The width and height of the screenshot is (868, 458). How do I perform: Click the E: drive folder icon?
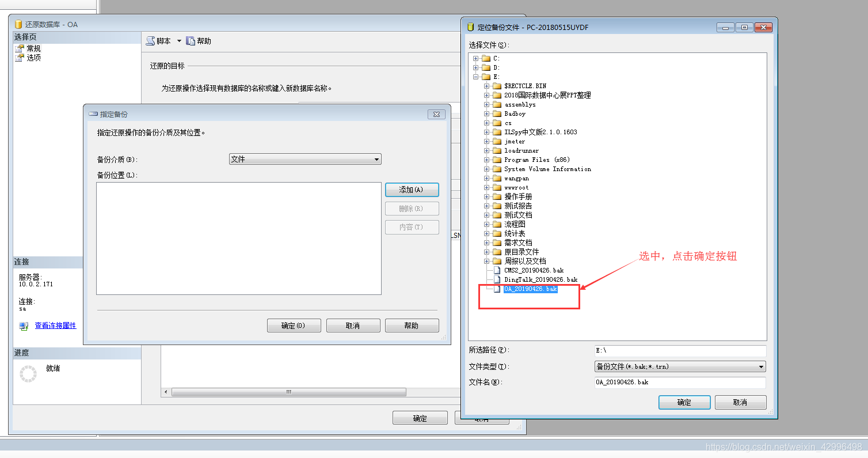[x=486, y=77]
